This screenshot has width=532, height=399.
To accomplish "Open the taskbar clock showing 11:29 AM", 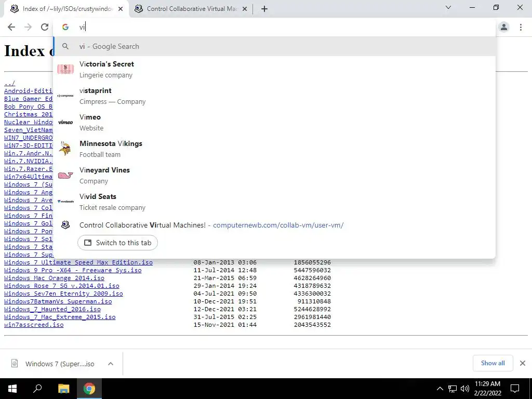I will point(487,389).
